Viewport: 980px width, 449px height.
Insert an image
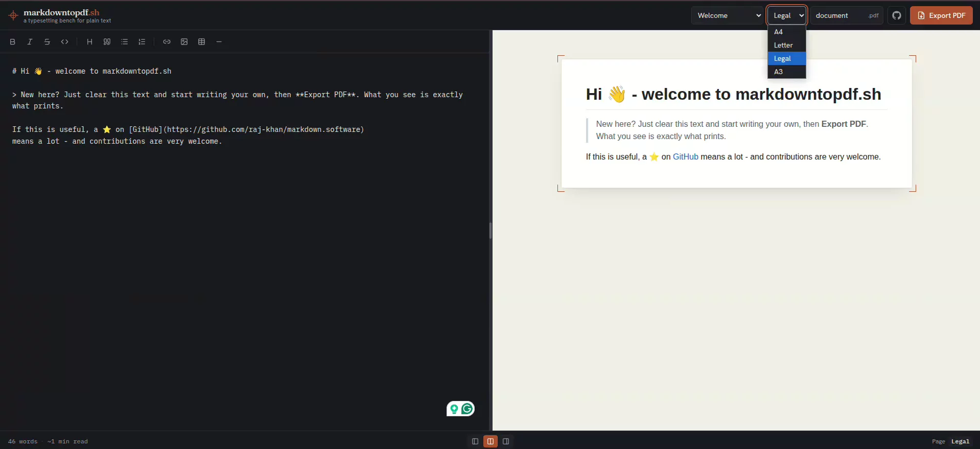click(x=184, y=42)
